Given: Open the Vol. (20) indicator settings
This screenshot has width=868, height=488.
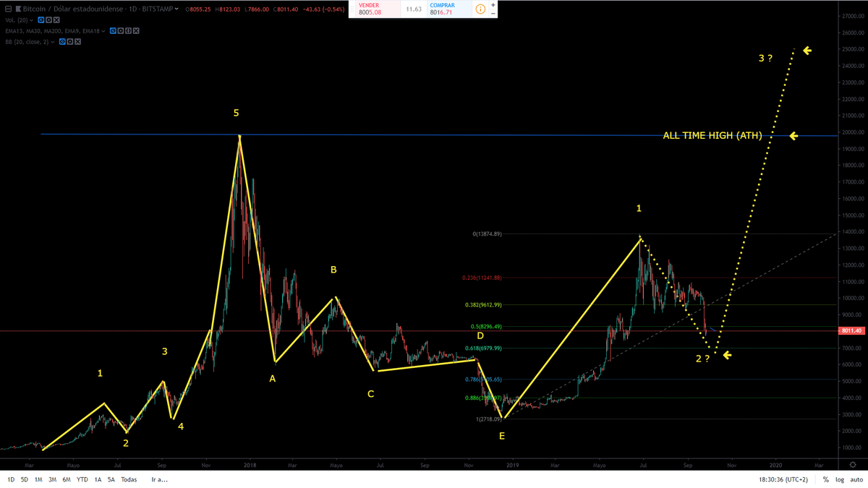Looking at the screenshot, I should pyautogui.click(x=48, y=20).
